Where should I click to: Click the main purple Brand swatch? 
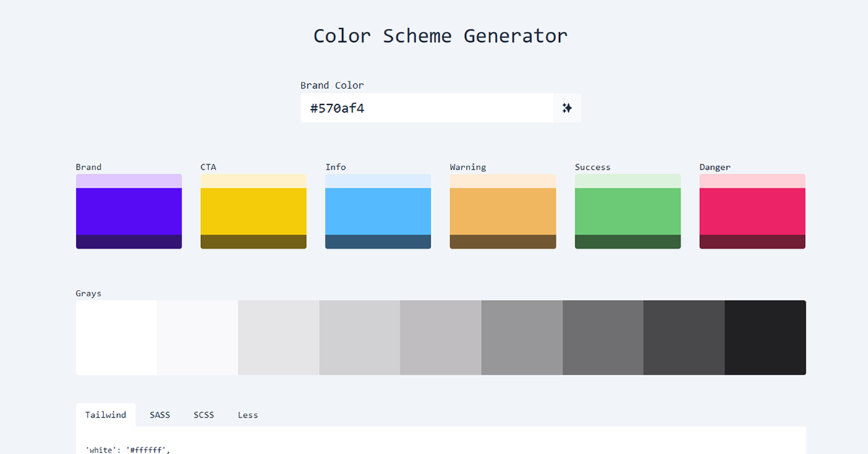(x=129, y=211)
